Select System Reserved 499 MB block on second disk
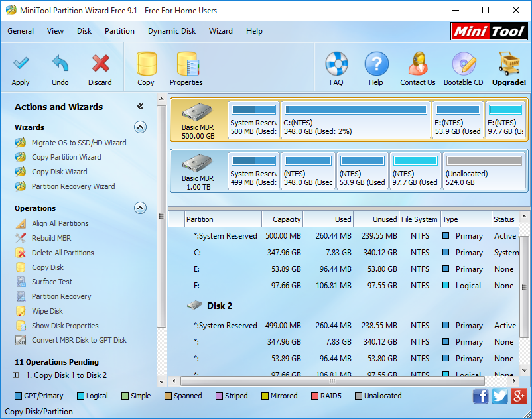The image size is (532, 419). point(253,171)
